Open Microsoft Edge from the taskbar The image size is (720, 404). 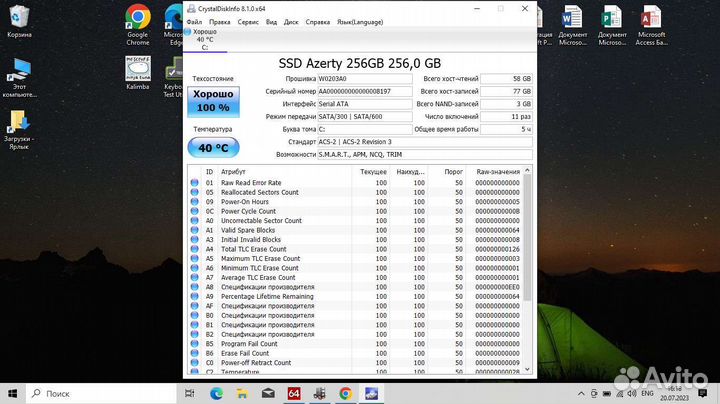pyautogui.click(x=216, y=393)
